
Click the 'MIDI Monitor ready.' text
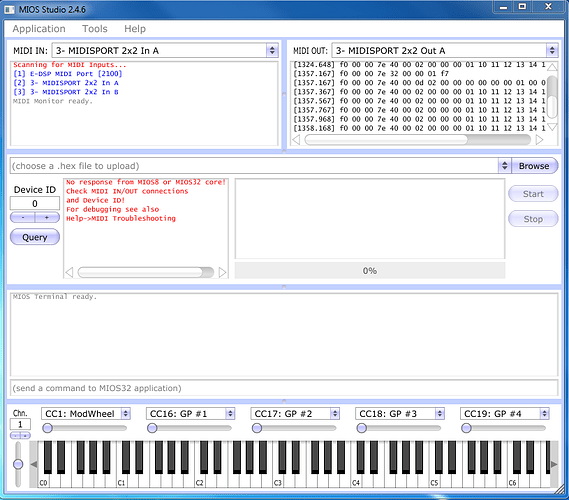tap(53, 101)
